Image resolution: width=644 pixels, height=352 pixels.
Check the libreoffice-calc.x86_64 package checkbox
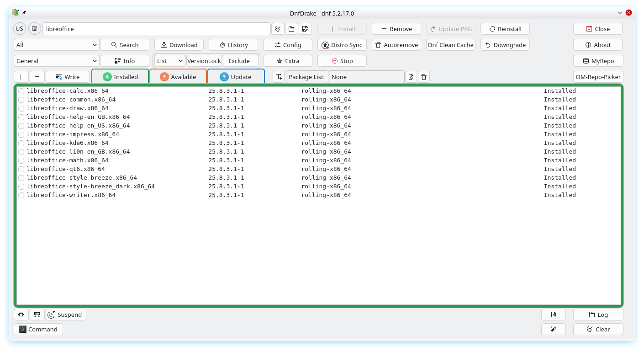pos(21,91)
